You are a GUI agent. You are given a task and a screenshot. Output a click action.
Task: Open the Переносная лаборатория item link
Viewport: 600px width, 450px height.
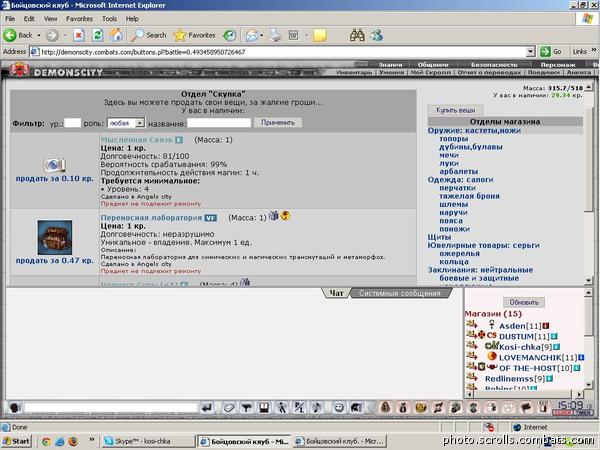point(151,218)
